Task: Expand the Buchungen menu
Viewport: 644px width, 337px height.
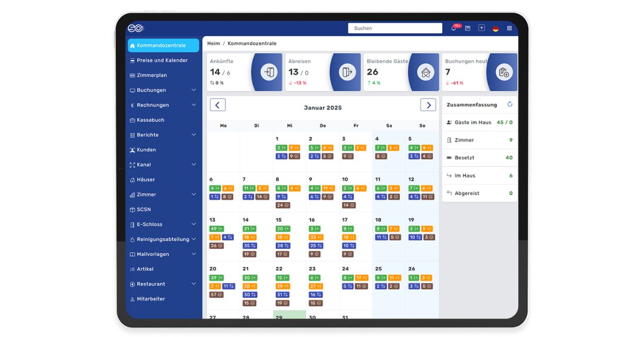Action: coord(152,90)
